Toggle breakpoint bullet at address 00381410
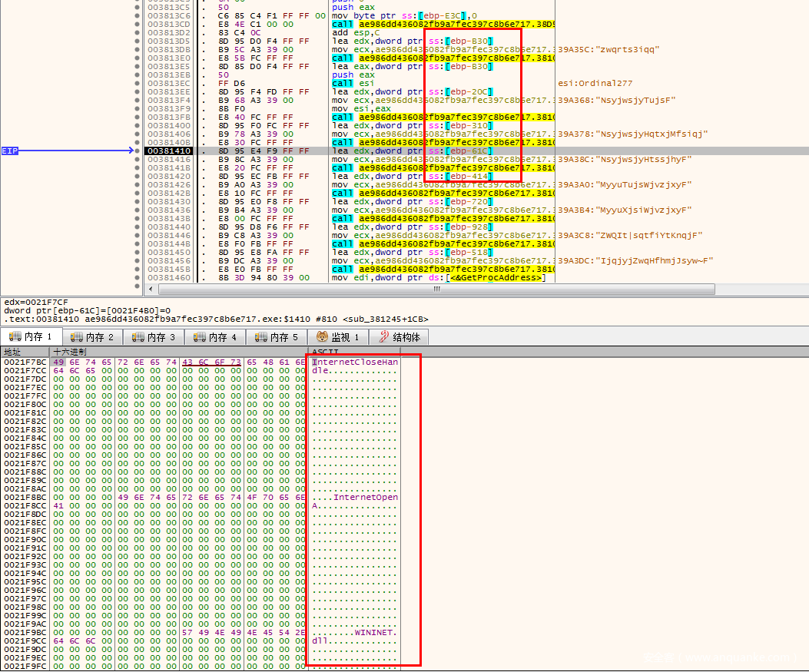The height and width of the screenshot is (672, 809). pyautogui.click(x=137, y=151)
